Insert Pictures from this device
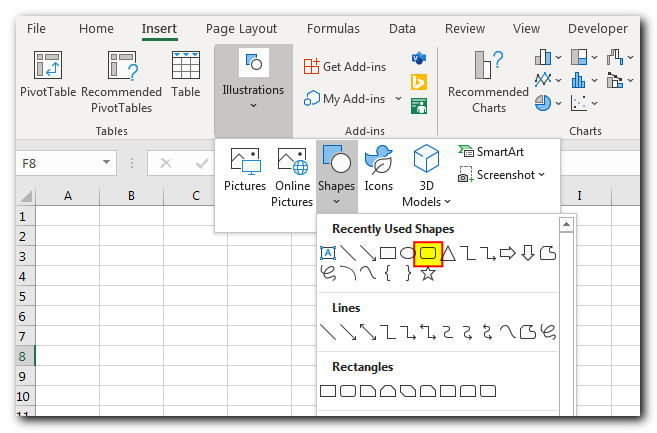Image resolution: width=657 pixels, height=433 pixels. [x=245, y=170]
